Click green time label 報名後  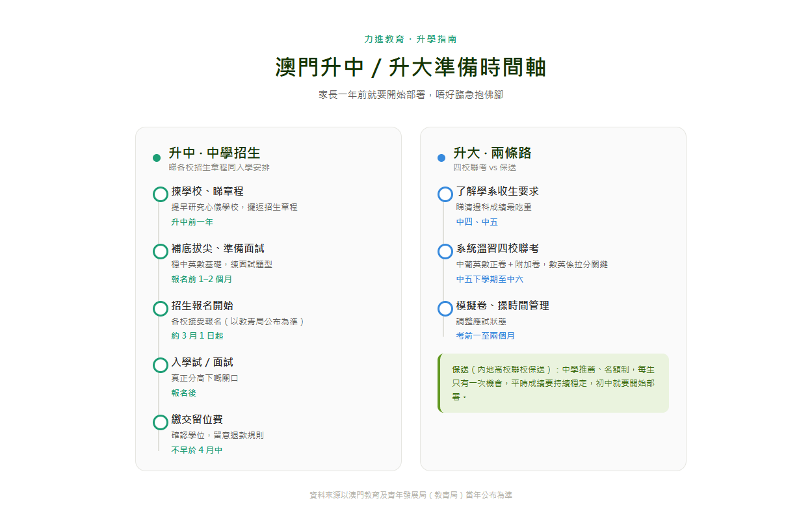coord(183,393)
